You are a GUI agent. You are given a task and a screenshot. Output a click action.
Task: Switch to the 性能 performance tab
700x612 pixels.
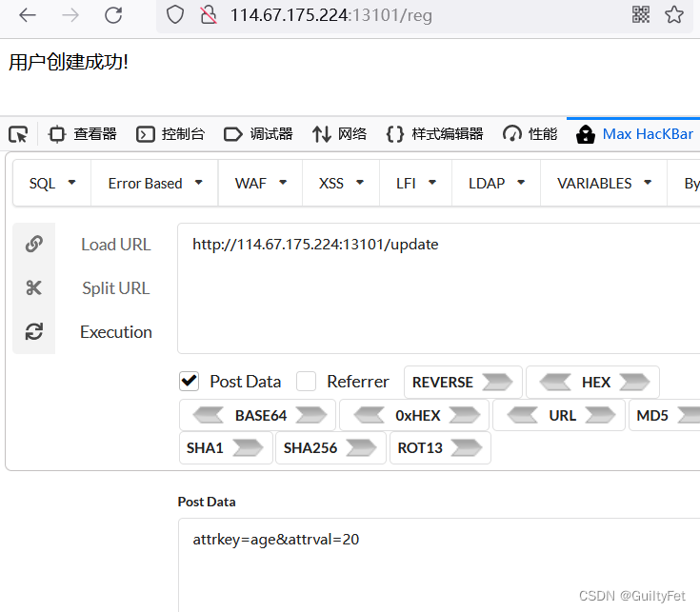tap(530, 134)
